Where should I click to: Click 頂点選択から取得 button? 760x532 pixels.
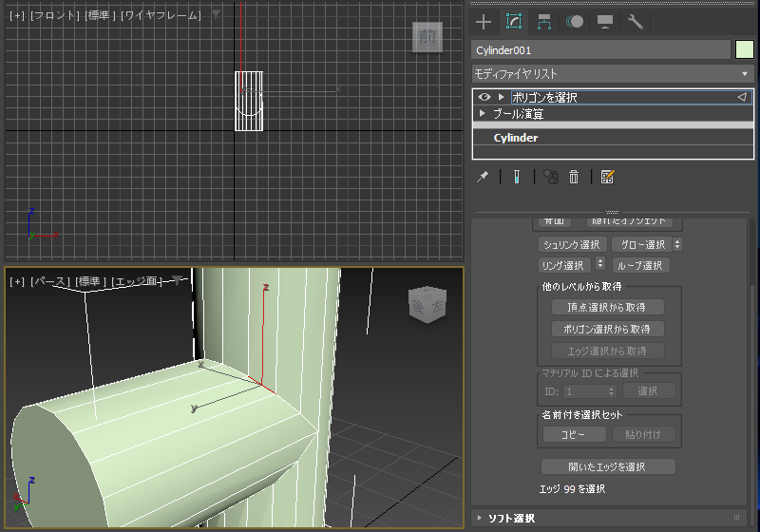coord(607,307)
